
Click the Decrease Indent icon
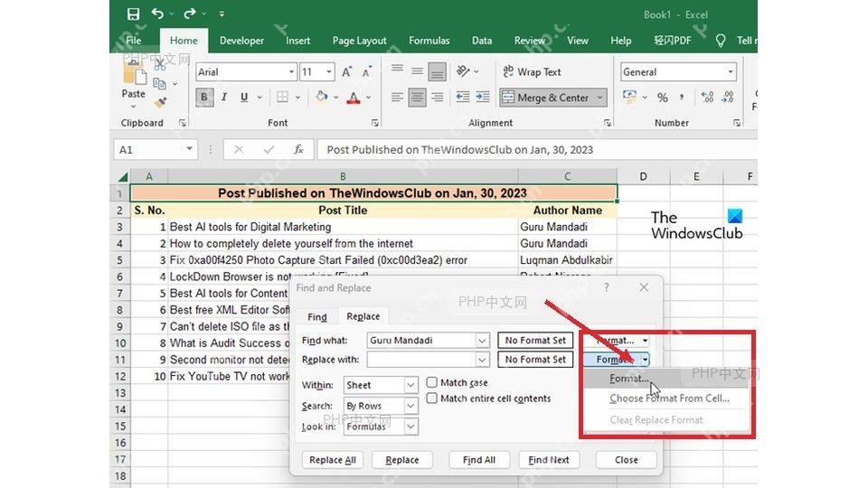(462, 98)
